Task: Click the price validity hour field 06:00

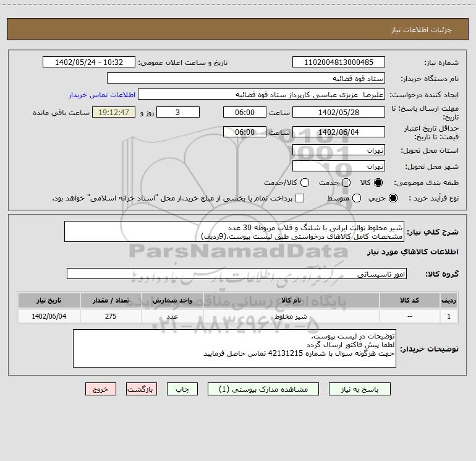Action: 245,132
